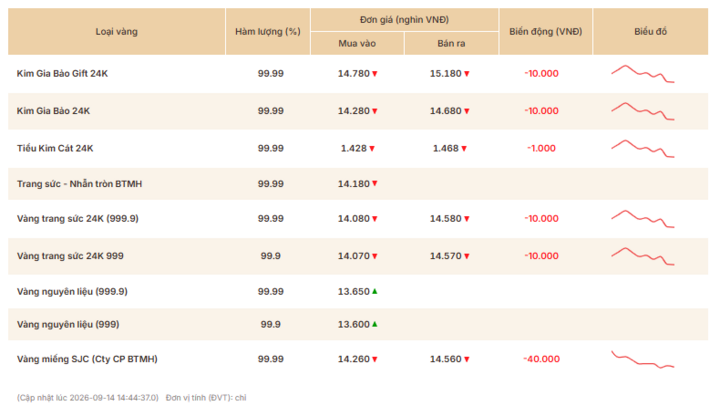Open the Kim Gia Bảo Gift 24K sparkline chart
The width and height of the screenshot is (720, 406).
point(642,74)
